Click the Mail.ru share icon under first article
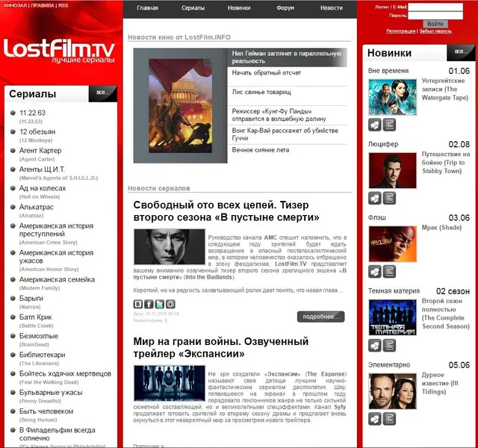478x448 pixels. click(170, 304)
